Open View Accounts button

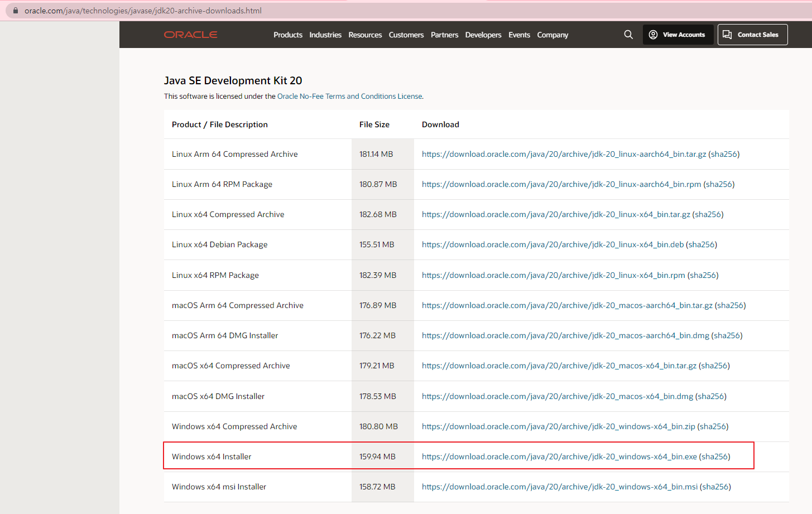click(678, 35)
